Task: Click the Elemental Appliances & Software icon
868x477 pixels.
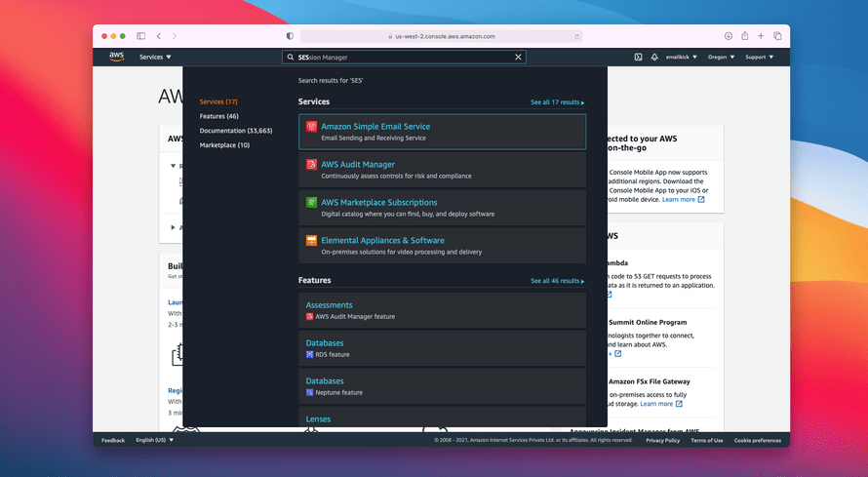Action: pyautogui.click(x=311, y=241)
